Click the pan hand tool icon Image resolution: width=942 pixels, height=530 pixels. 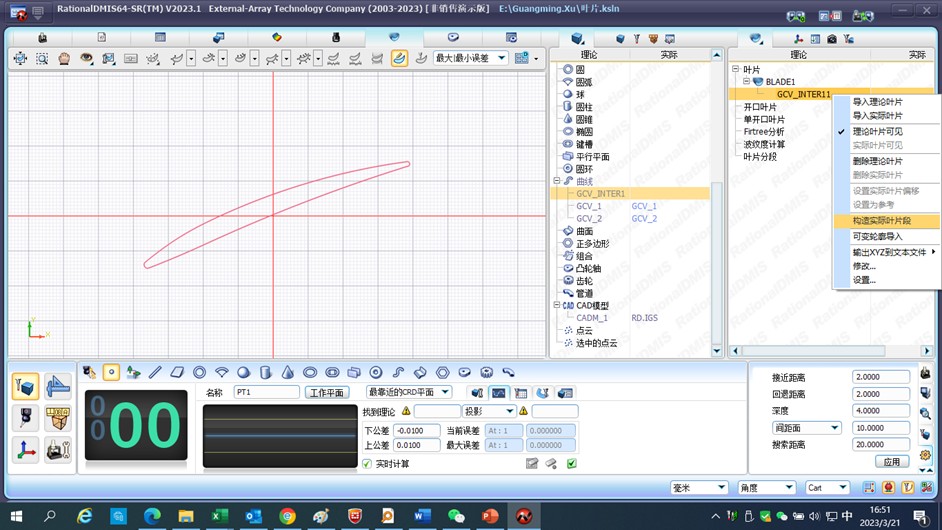[64, 59]
